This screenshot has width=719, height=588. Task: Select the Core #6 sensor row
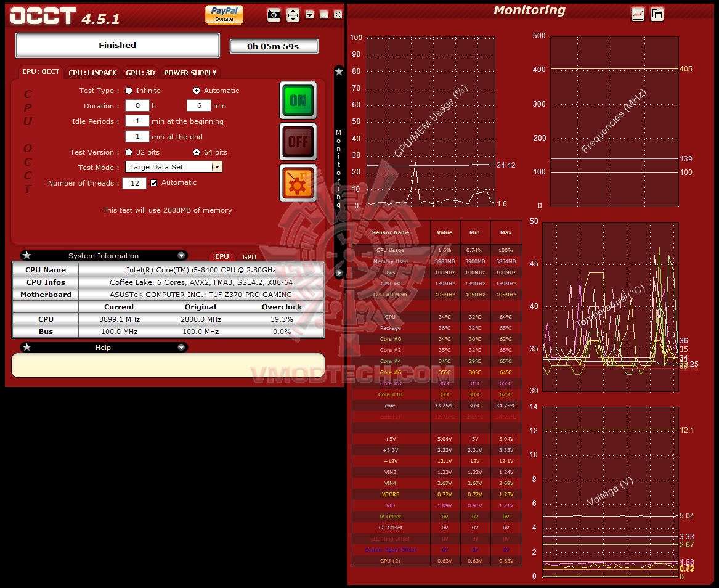coord(437,372)
